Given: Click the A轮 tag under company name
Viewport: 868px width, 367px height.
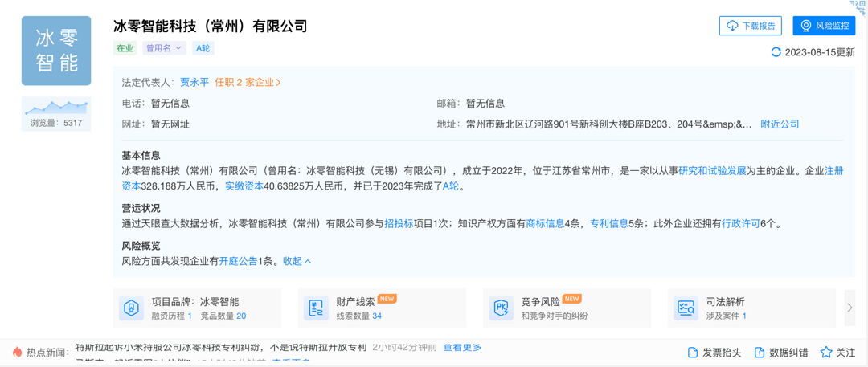Looking at the screenshot, I should point(203,48).
